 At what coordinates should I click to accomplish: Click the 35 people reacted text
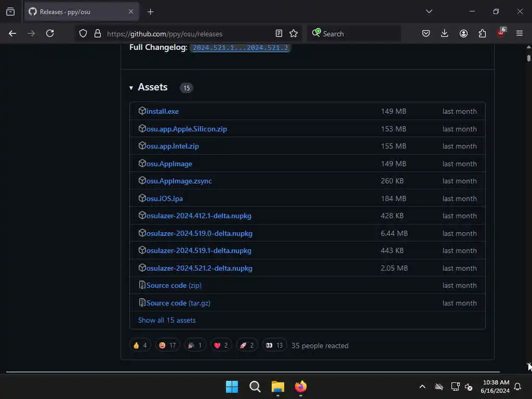(x=320, y=345)
